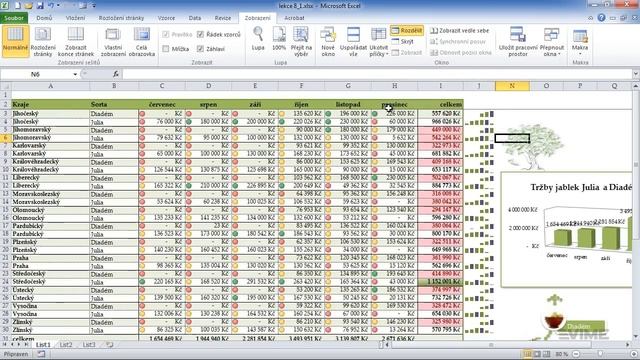Click Zobrazit vedle sebe button
The image size is (640, 360).
pyautogui.click(x=460, y=31)
